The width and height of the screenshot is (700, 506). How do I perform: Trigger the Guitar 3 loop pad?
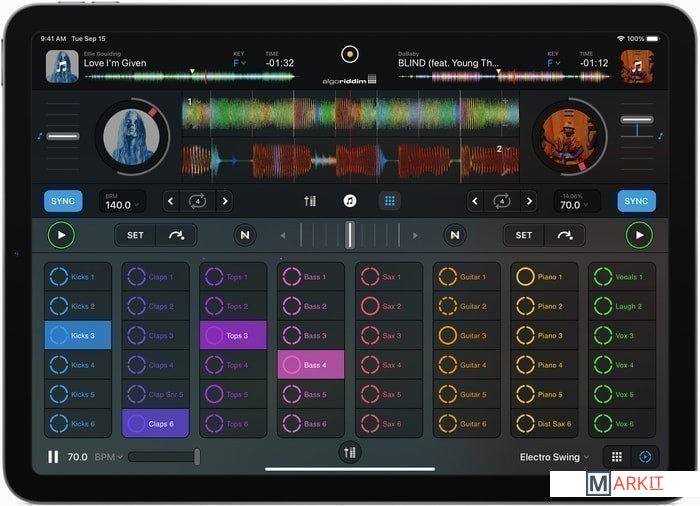click(466, 336)
